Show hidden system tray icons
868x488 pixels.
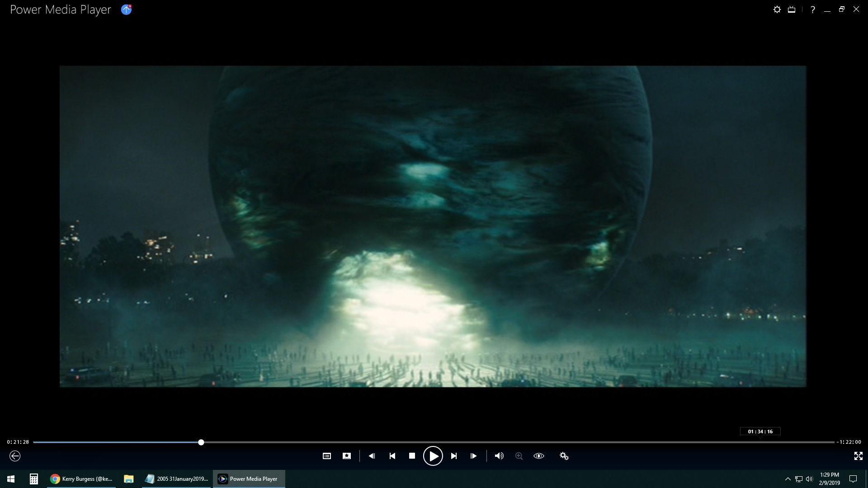click(x=788, y=479)
